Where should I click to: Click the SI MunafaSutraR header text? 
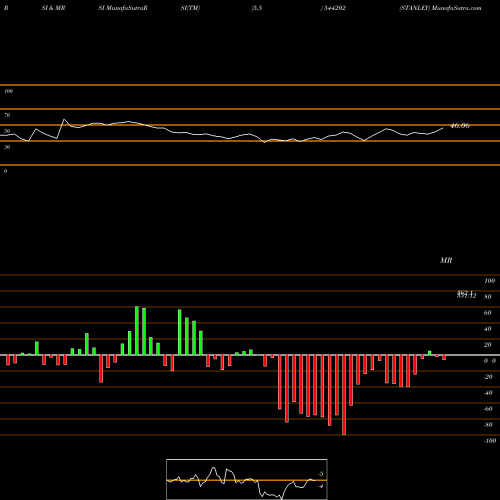[x=123, y=8]
